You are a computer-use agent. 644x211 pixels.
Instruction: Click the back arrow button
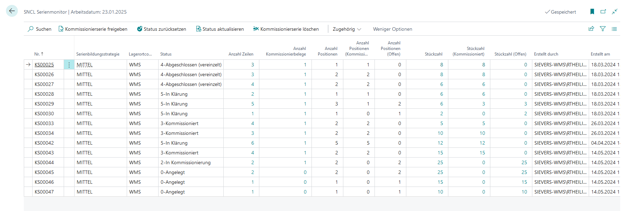click(12, 11)
